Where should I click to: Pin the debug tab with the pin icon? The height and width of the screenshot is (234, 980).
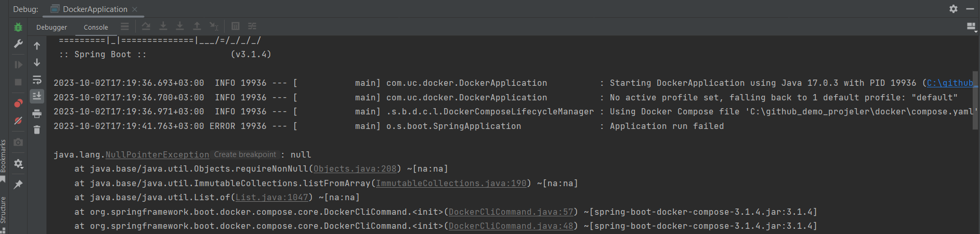tap(18, 185)
